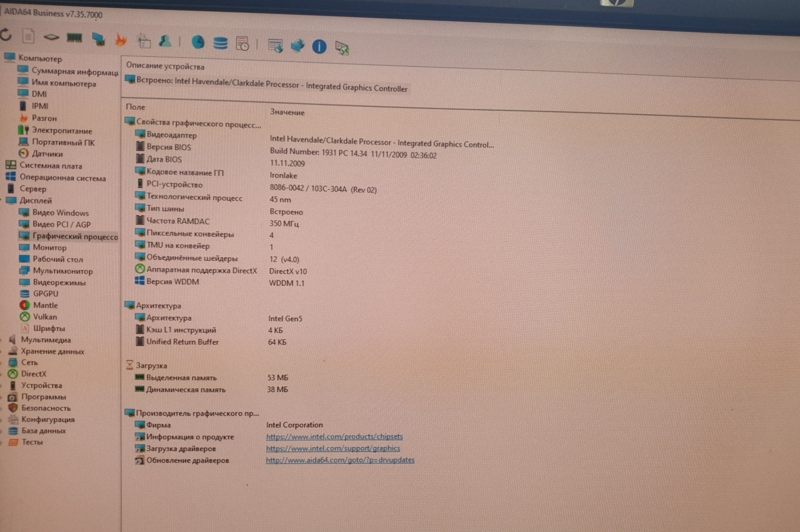Viewport: 800px width, 532px height.
Task: Click the Refresh arrow toolbar icon
Action: point(6,34)
